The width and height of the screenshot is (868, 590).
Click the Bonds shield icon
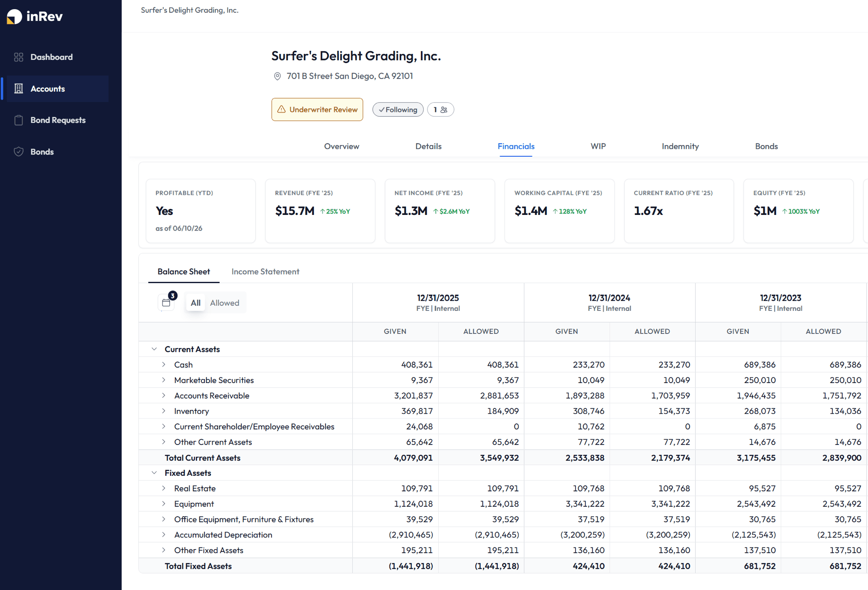coord(19,152)
